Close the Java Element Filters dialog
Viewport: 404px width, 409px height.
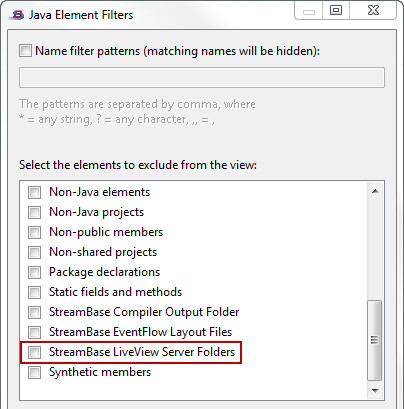[x=373, y=11]
